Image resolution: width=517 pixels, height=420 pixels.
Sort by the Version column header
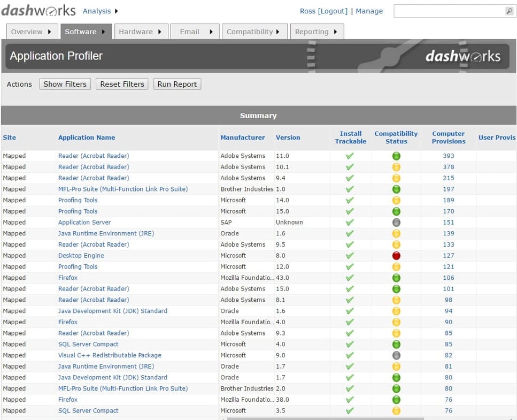click(288, 138)
